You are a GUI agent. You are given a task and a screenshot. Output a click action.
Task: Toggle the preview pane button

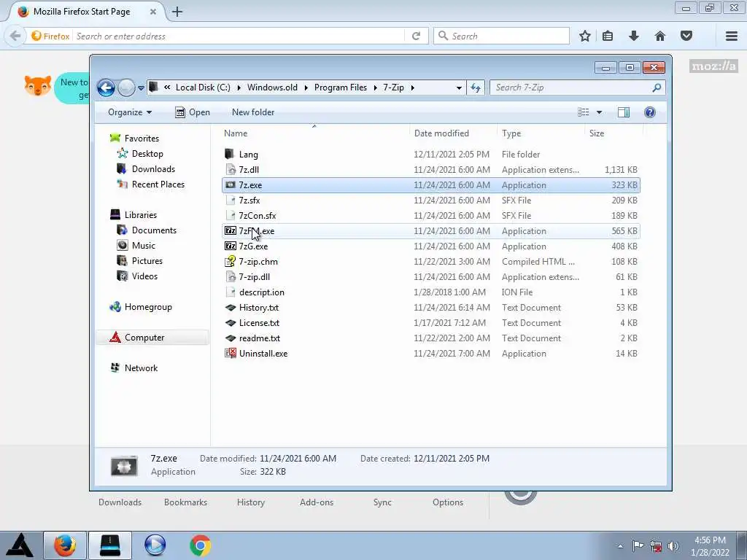pyautogui.click(x=624, y=112)
